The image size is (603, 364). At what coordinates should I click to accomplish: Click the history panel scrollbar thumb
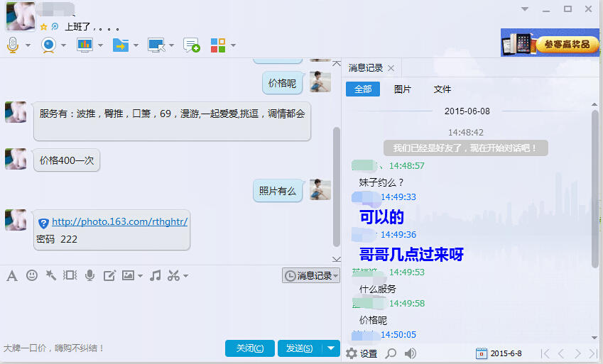click(x=594, y=188)
